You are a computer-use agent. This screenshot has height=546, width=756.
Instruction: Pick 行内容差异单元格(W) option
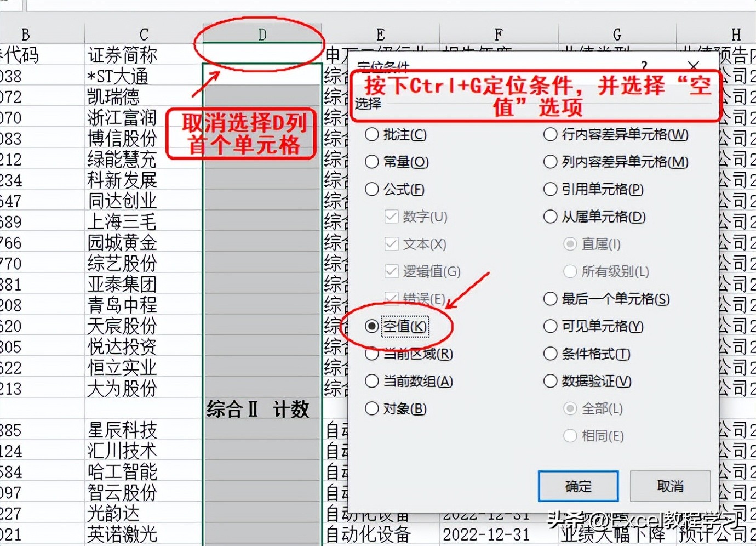550,134
